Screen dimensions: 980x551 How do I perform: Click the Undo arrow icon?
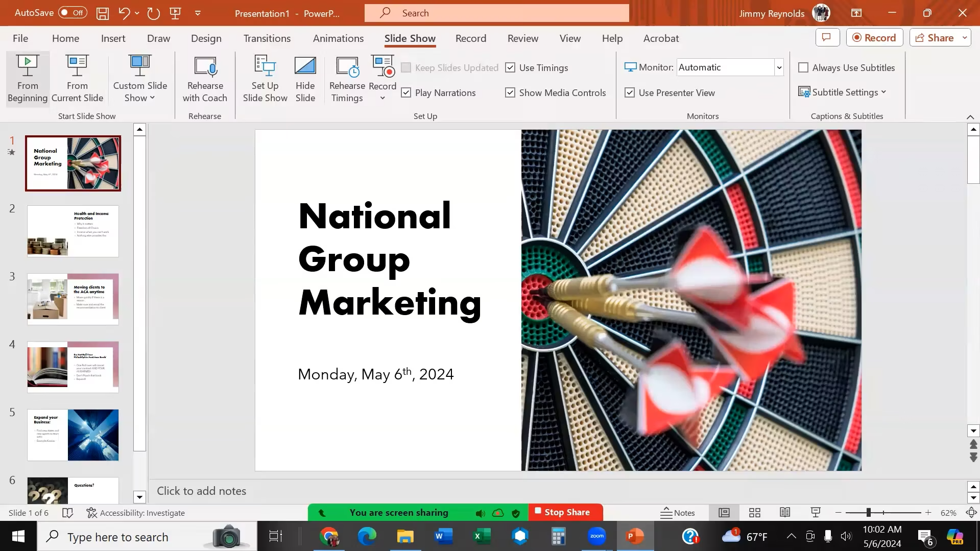pos(124,13)
